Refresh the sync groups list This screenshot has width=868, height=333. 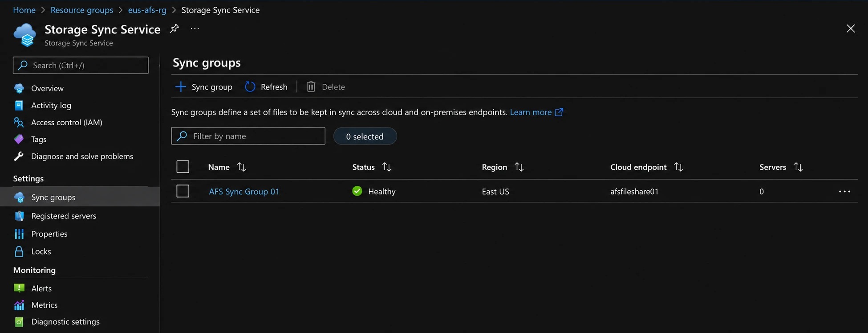point(266,87)
